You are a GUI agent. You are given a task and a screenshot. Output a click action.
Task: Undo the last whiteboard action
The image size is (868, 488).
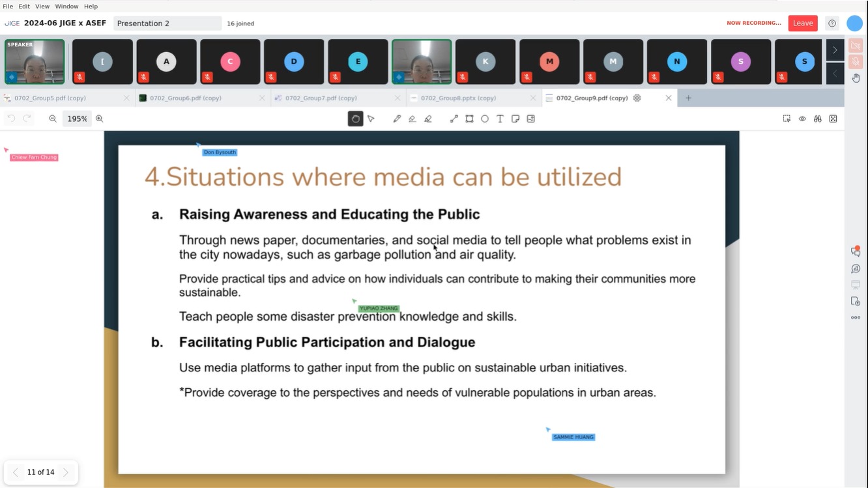pos(11,119)
